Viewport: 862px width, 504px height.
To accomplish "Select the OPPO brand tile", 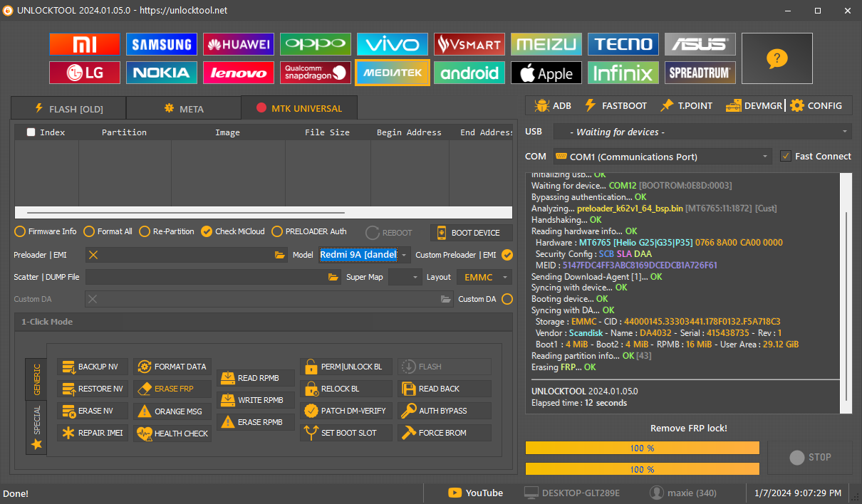I will coord(316,44).
